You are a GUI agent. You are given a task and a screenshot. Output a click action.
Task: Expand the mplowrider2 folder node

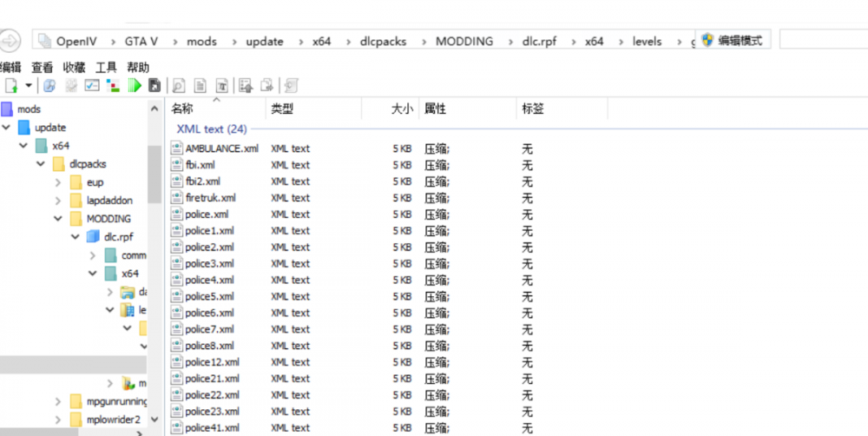point(58,420)
